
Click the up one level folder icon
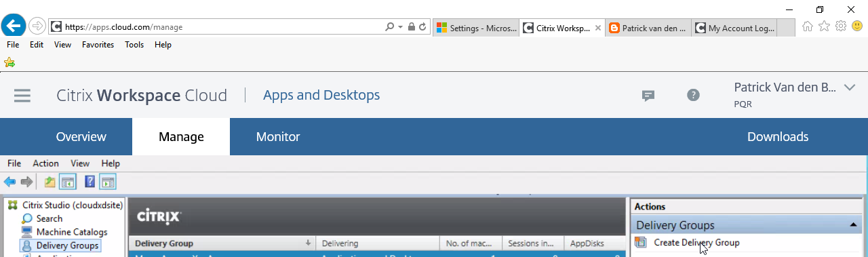click(50, 182)
